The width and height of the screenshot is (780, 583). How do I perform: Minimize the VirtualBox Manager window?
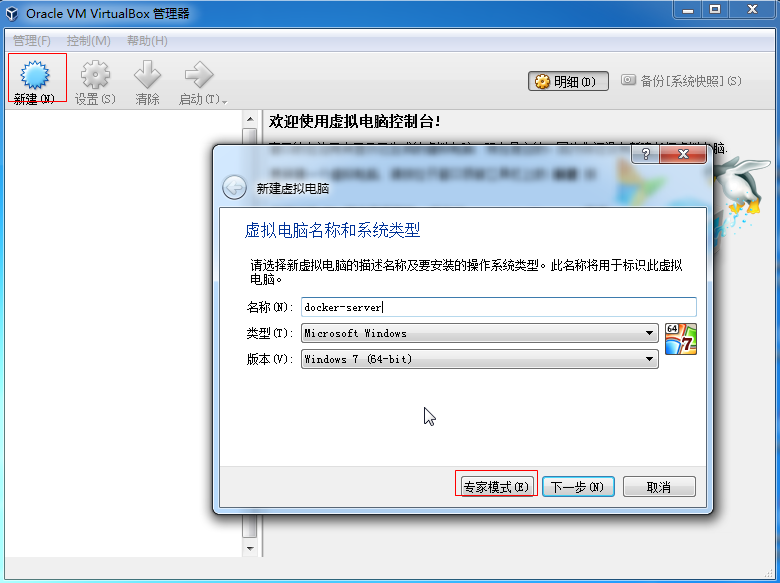coord(688,9)
